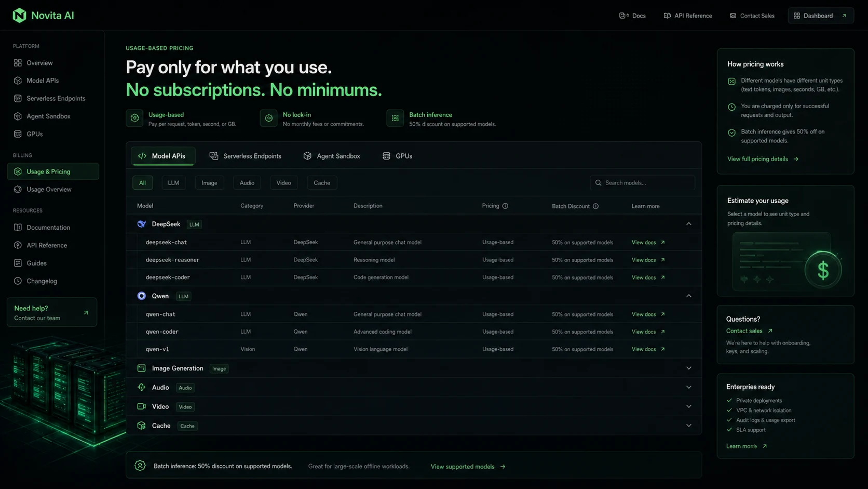Collapse the Qwen model group
Screen dimensions: 868x489
(x=689, y=296)
